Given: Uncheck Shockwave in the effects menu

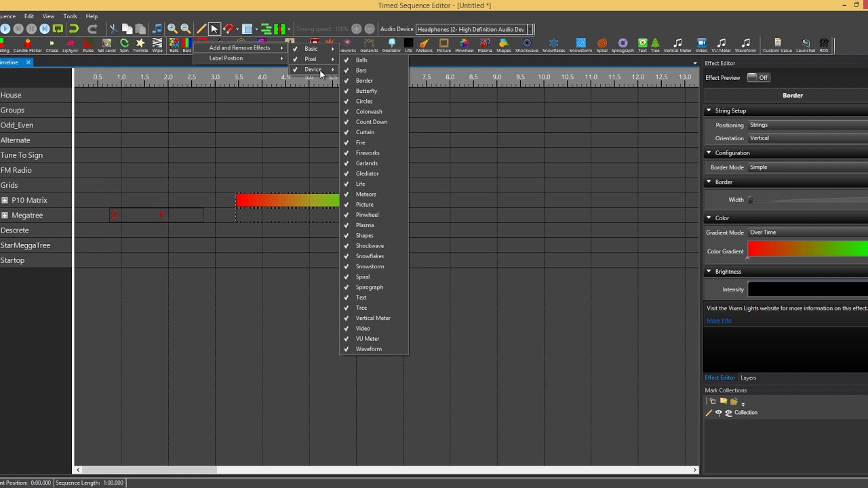Looking at the screenshot, I should [374, 246].
